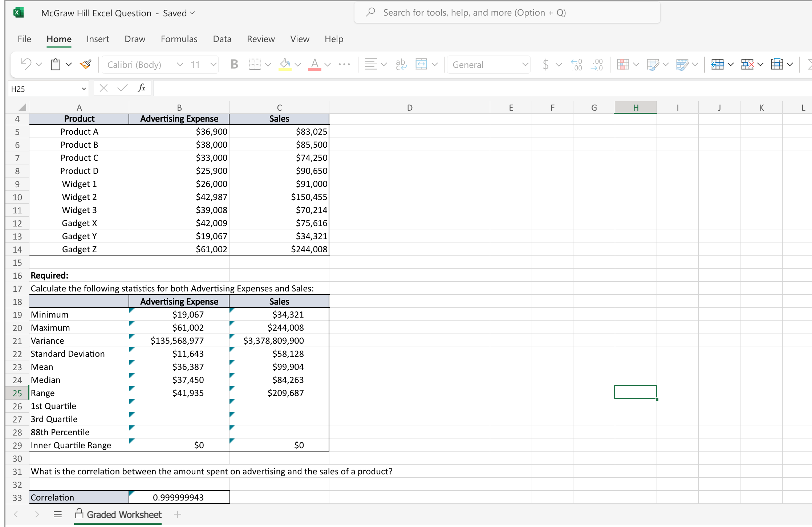Expand the Calibri font name dropdown

[180, 65]
